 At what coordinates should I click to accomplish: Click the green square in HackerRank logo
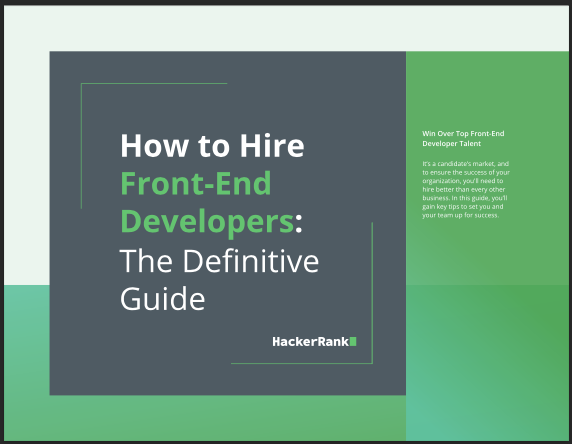[353, 341]
